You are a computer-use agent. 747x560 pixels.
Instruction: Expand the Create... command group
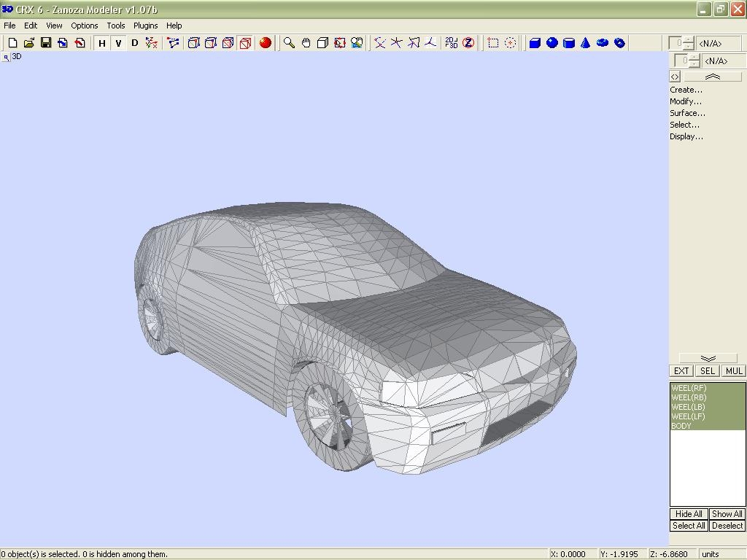point(686,90)
